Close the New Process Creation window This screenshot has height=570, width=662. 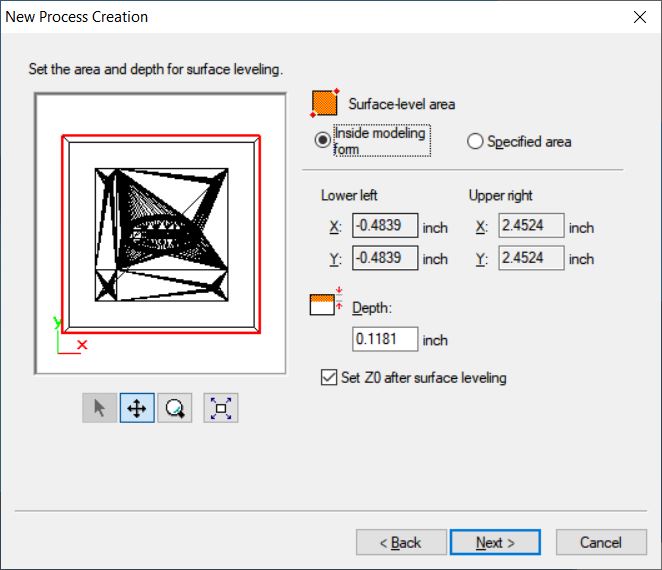(x=640, y=17)
